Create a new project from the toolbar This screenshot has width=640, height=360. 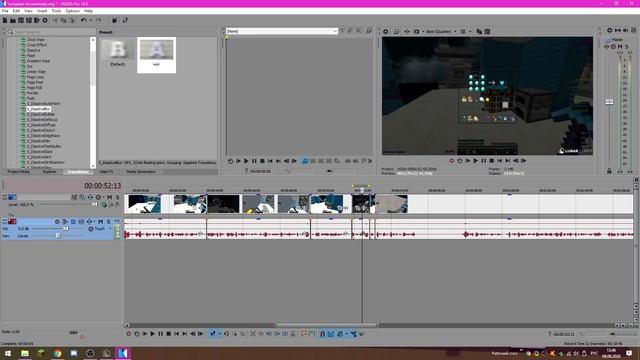5,20
